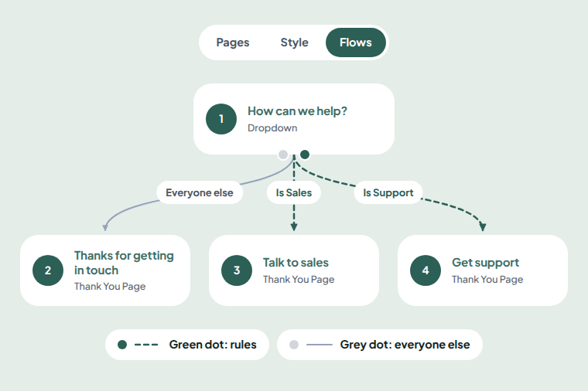Click the step 3 number badge
The height and width of the screenshot is (391, 588).
pos(237,270)
